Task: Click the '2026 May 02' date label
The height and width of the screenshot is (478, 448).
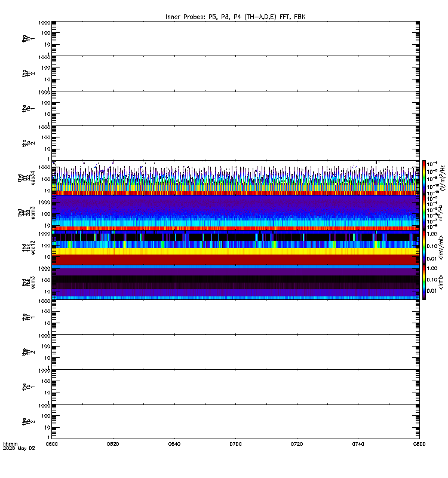Action: tap(19, 449)
